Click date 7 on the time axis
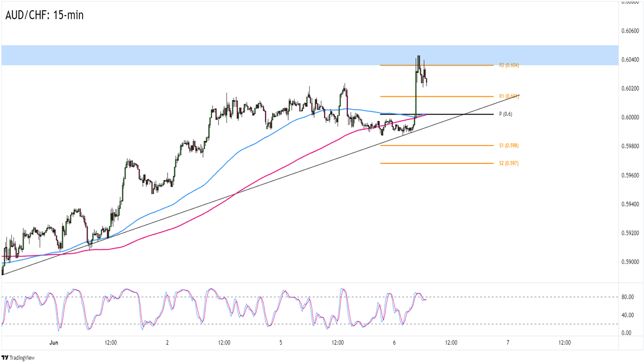The image size is (644, 362). click(x=508, y=343)
